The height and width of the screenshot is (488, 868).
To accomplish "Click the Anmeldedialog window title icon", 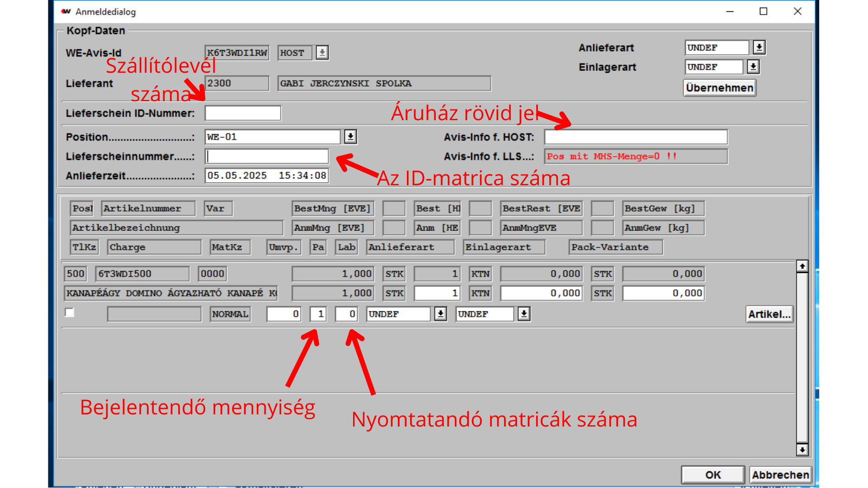I will coord(66,12).
